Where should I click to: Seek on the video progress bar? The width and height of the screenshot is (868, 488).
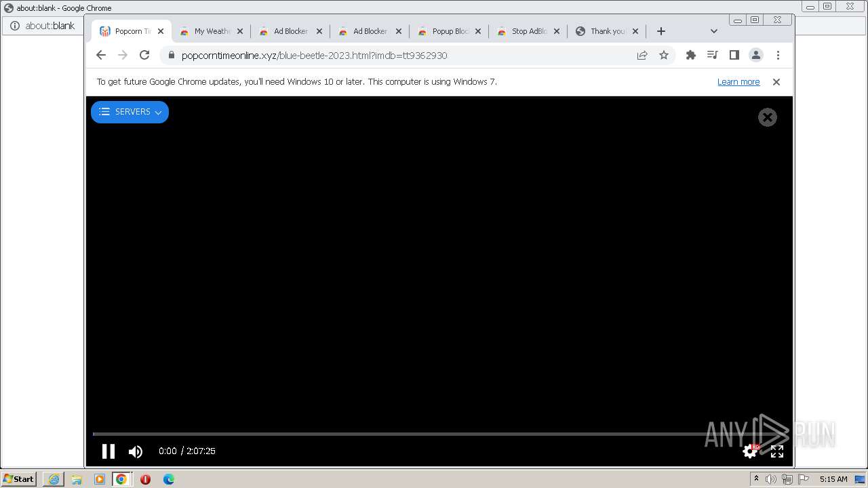click(x=438, y=434)
